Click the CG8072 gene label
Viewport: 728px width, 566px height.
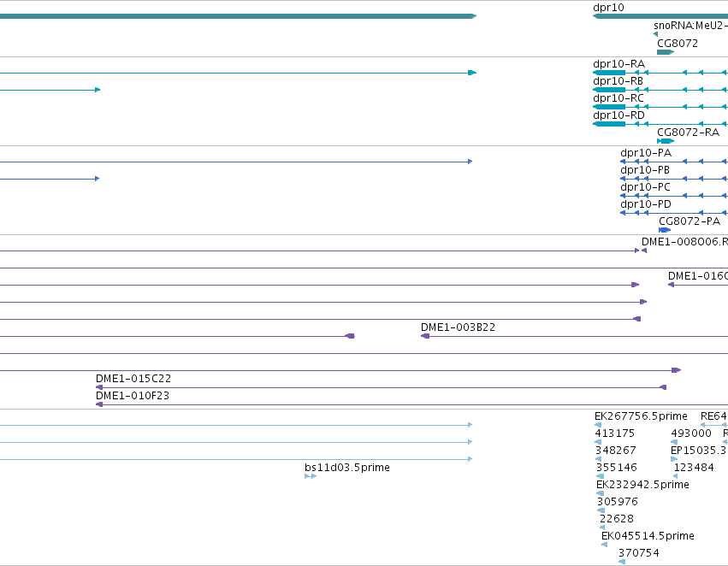coord(678,43)
